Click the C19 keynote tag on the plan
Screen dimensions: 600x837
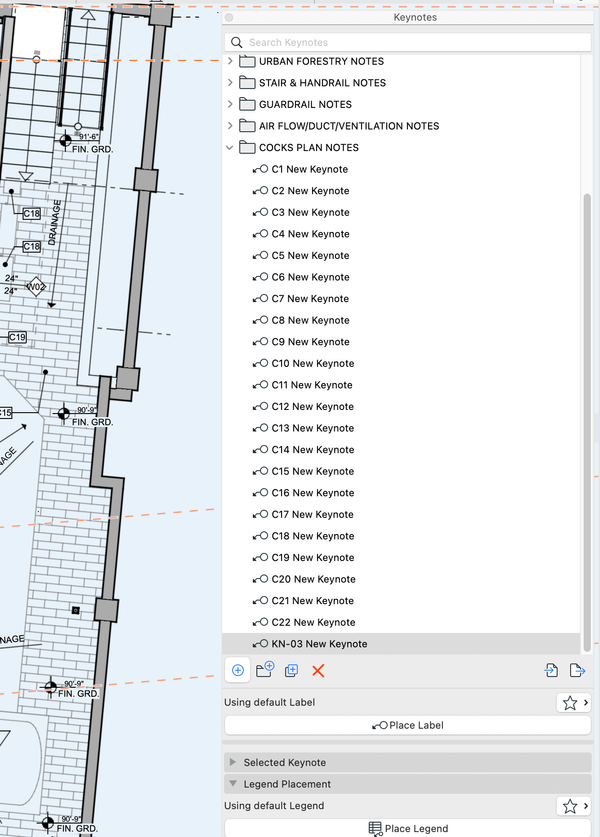click(x=18, y=337)
